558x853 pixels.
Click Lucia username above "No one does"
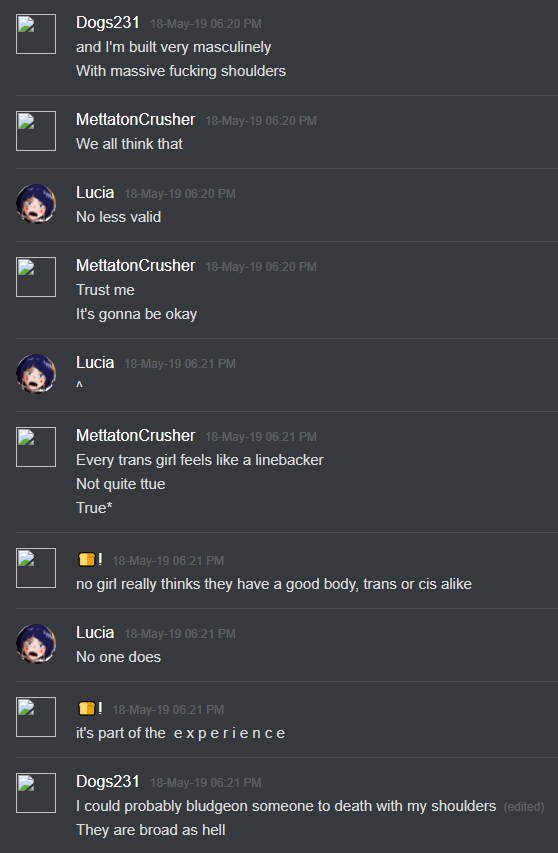95,633
